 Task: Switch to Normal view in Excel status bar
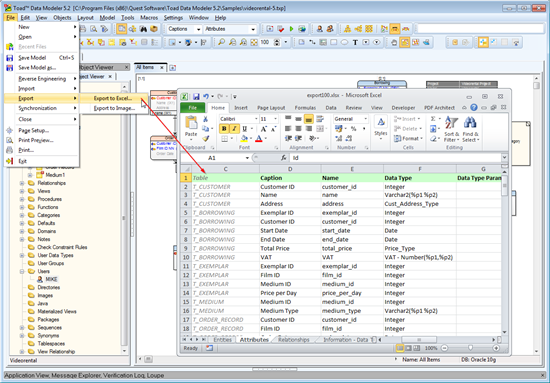pyautogui.click(x=400, y=348)
